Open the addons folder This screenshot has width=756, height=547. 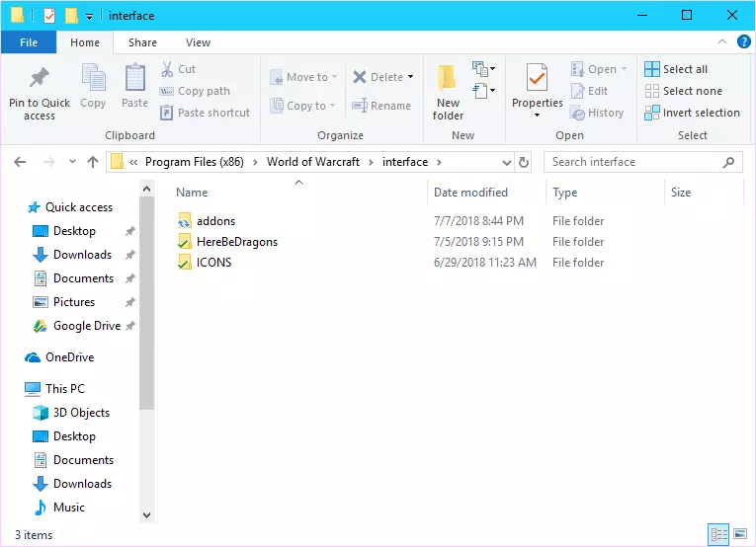215,221
